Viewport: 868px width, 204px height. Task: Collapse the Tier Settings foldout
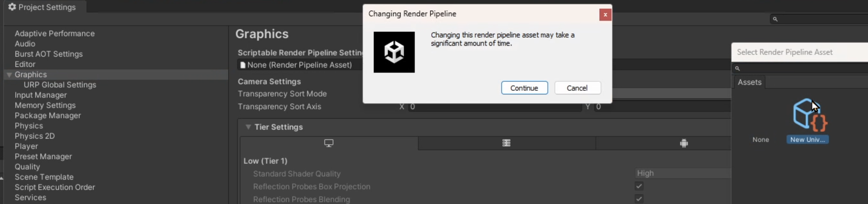click(248, 127)
